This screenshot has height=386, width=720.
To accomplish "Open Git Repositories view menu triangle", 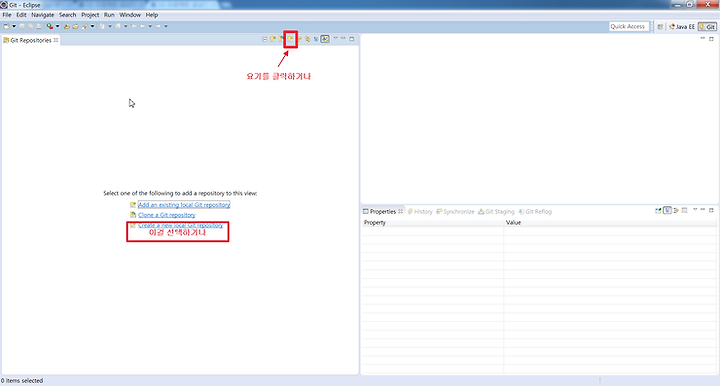I will click(335, 38).
